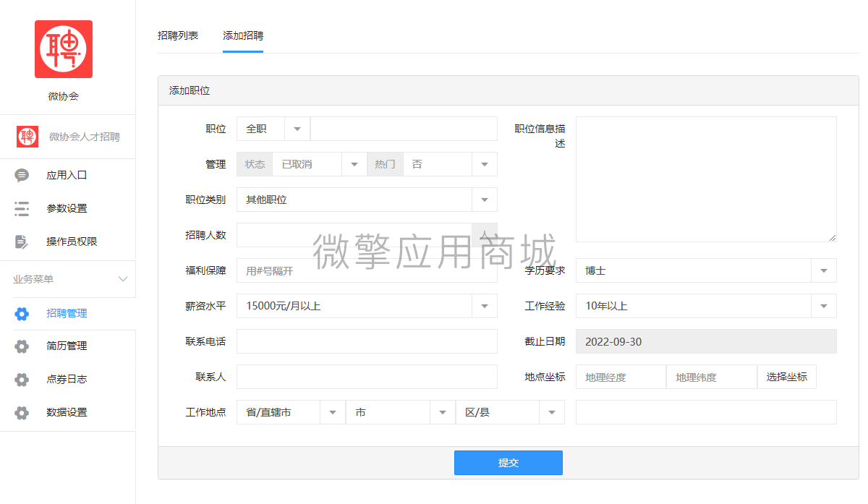This screenshot has height=504, width=868.
Task: Open the 状态 已取消 dropdown
Action: [x=320, y=164]
